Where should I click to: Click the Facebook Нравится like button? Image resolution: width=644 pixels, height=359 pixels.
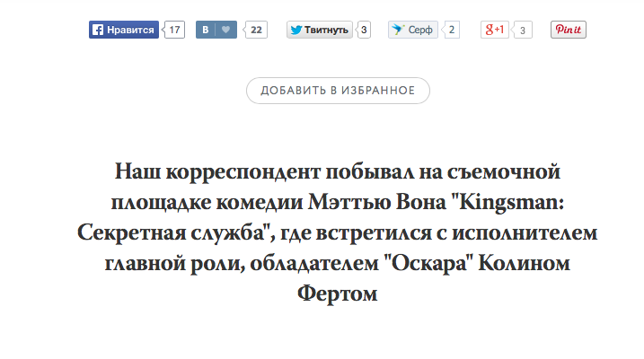coord(124,30)
